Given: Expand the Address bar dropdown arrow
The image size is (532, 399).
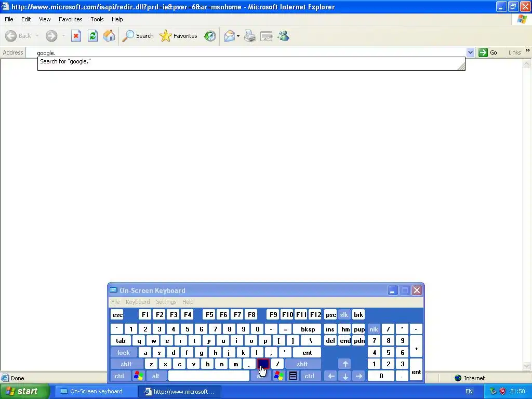Looking at the screenshot, I should (470, 52).
